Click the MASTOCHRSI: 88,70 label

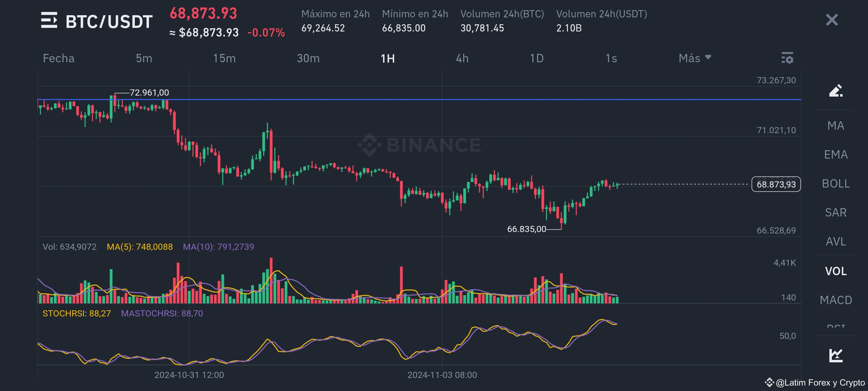pyautogui.click(x=162, y=314)
